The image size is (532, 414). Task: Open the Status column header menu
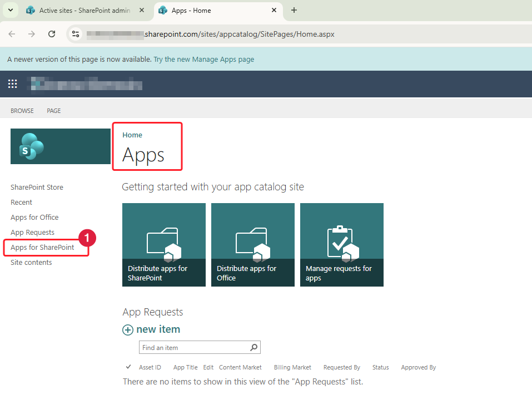pos(380,367)
